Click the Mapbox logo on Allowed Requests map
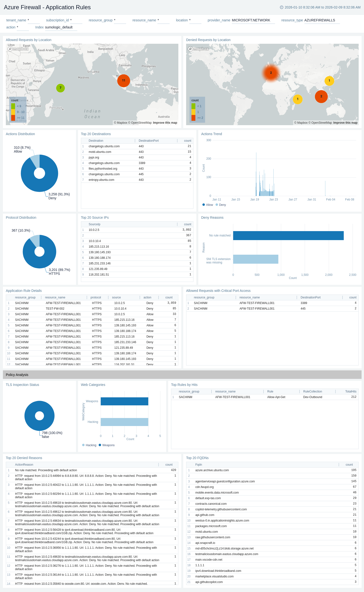The image size is (364, 592). tap(18, 49)
